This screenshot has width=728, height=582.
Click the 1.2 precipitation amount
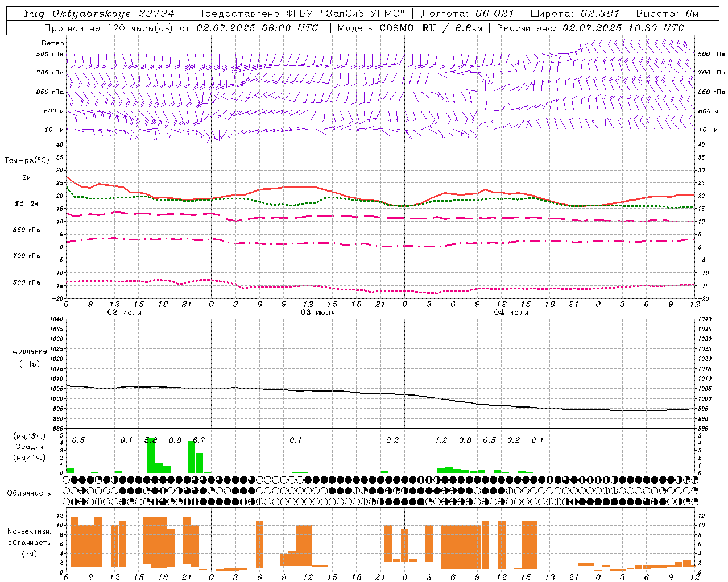coord(441,440)
